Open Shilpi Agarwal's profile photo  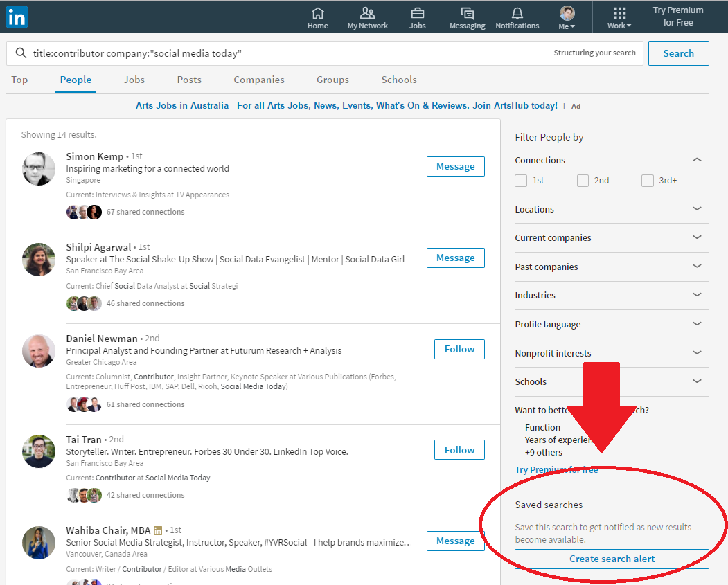click(39, 260)
